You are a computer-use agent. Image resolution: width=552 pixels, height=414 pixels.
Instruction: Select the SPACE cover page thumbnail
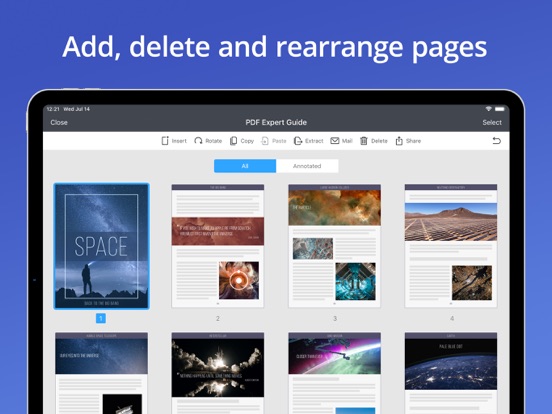click(x=101, y=246)
